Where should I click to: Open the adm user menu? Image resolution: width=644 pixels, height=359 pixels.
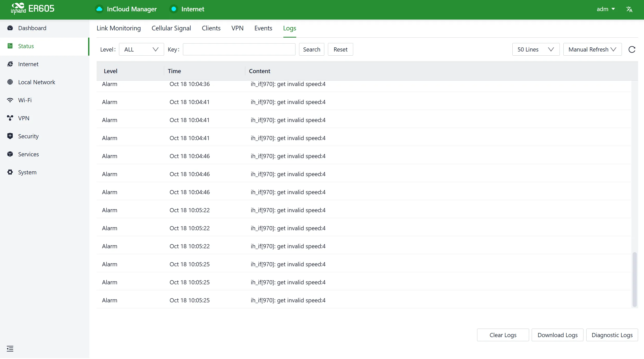point(606,9)
